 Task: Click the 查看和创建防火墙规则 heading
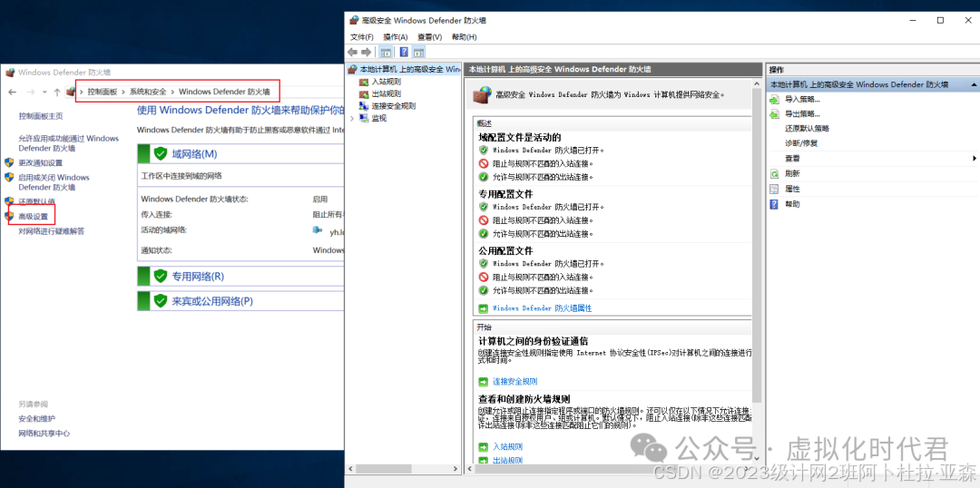[524, 398]
